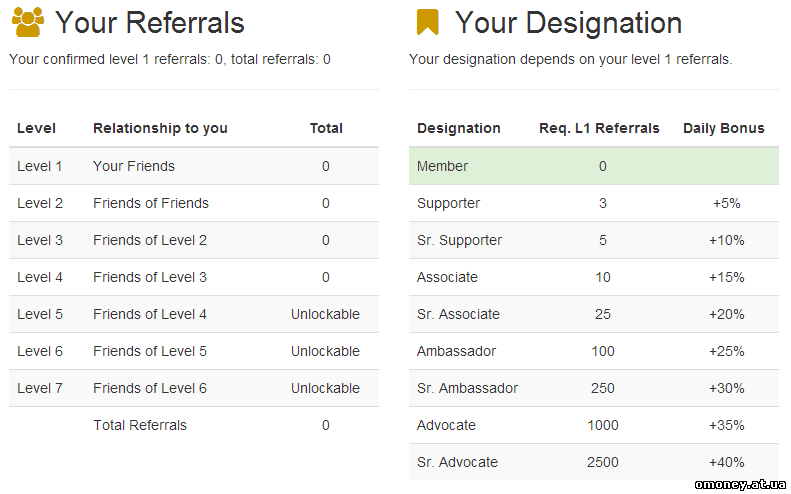Viewport: 791px width, 494px height.
Task: Click the Friends of Friends row
Action: (x=194, y=203)
